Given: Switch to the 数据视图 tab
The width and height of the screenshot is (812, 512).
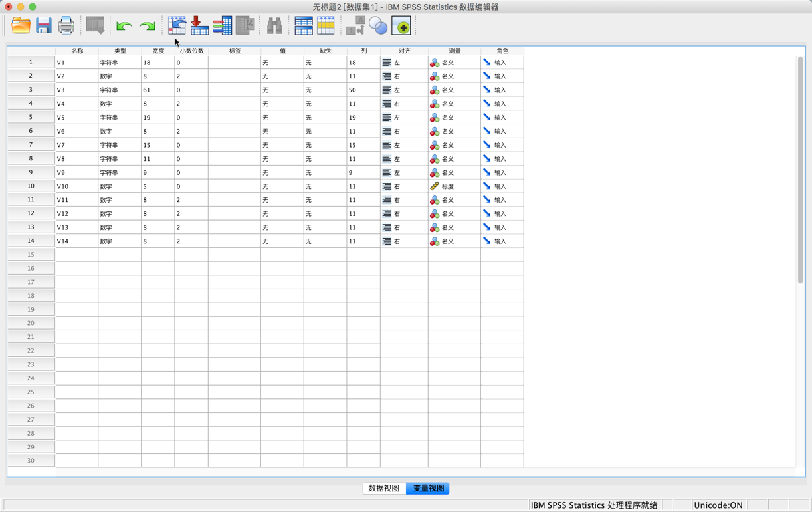Looking at the screenshot, I should pos(383,488).
